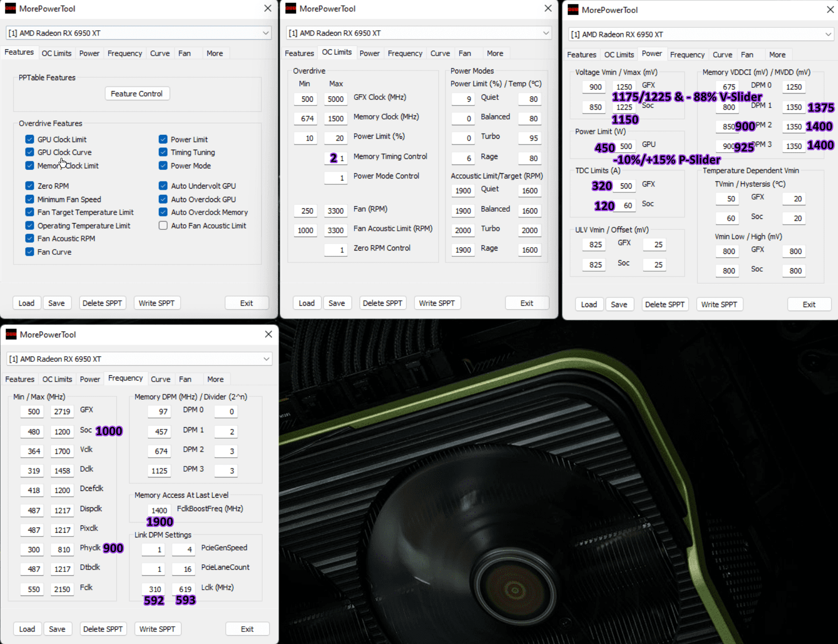Click Fan Acoustic Limit min field showing 1000
Screen dimensions: 838x644
[305, 230]
